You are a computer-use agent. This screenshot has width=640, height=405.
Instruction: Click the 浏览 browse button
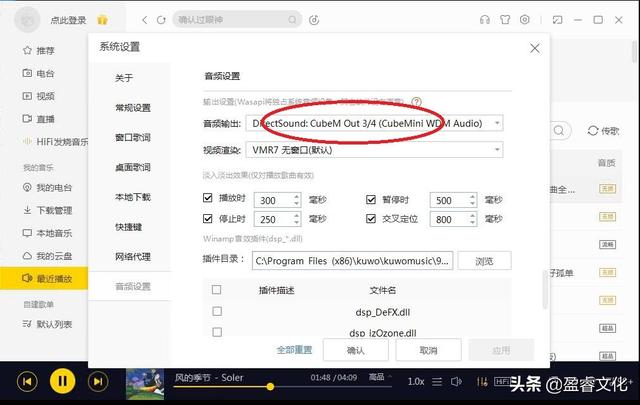click(484, 261)
